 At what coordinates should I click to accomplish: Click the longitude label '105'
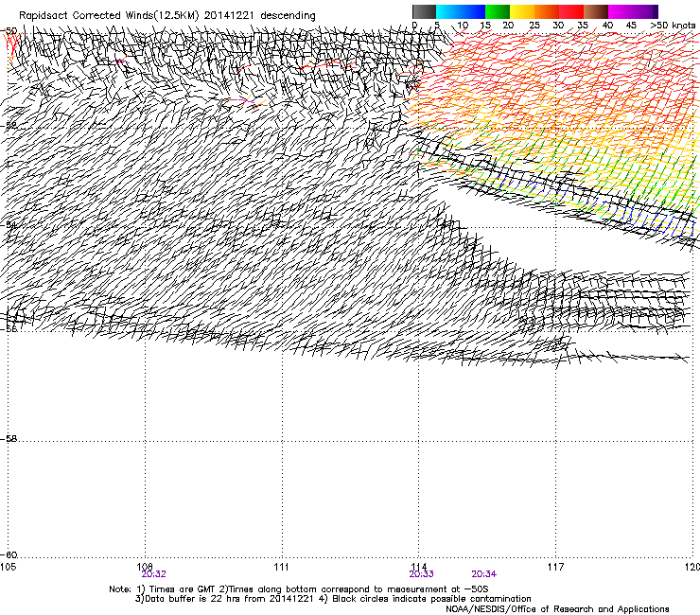(x=8, y=567)
